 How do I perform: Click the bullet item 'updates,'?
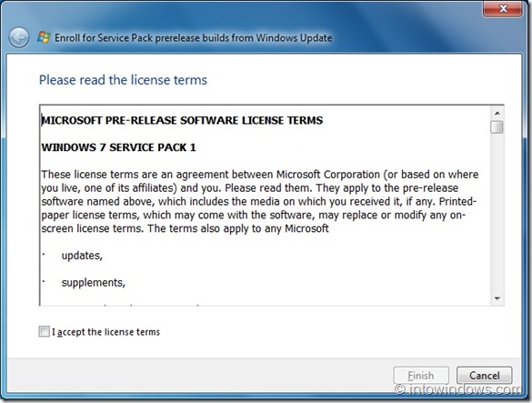(x=82, y=256)
